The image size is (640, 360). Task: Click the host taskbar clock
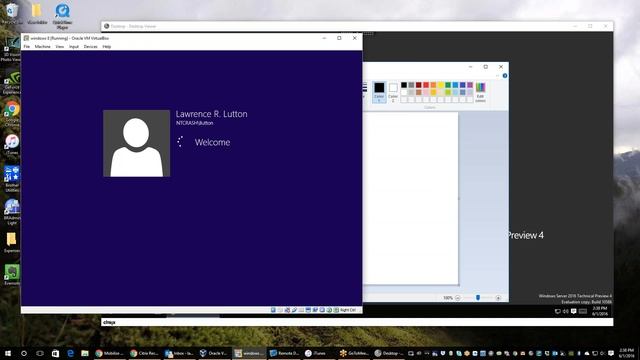pyautogui.click(x=627, y=353)
